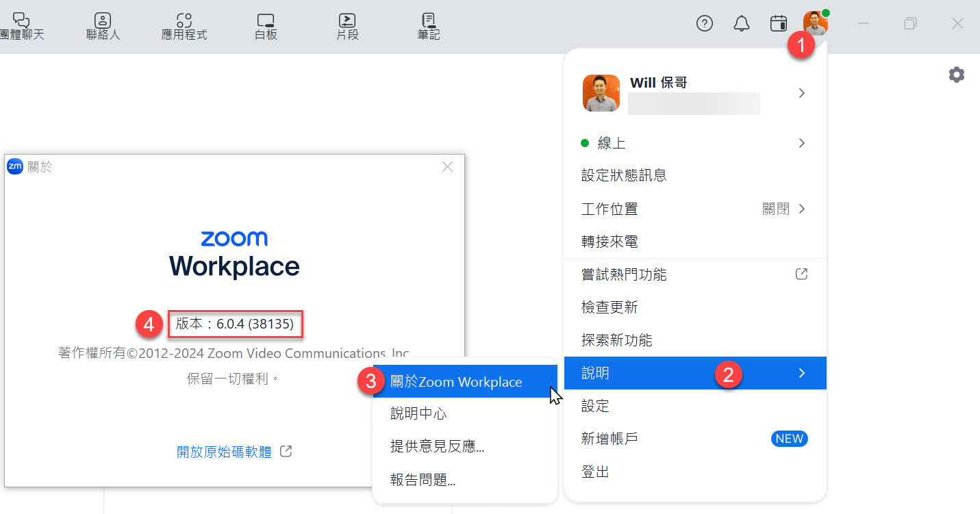Select 設定狀態訊息 menu item
The height and width of the screenshot is (514, 980).
point(695,176)
